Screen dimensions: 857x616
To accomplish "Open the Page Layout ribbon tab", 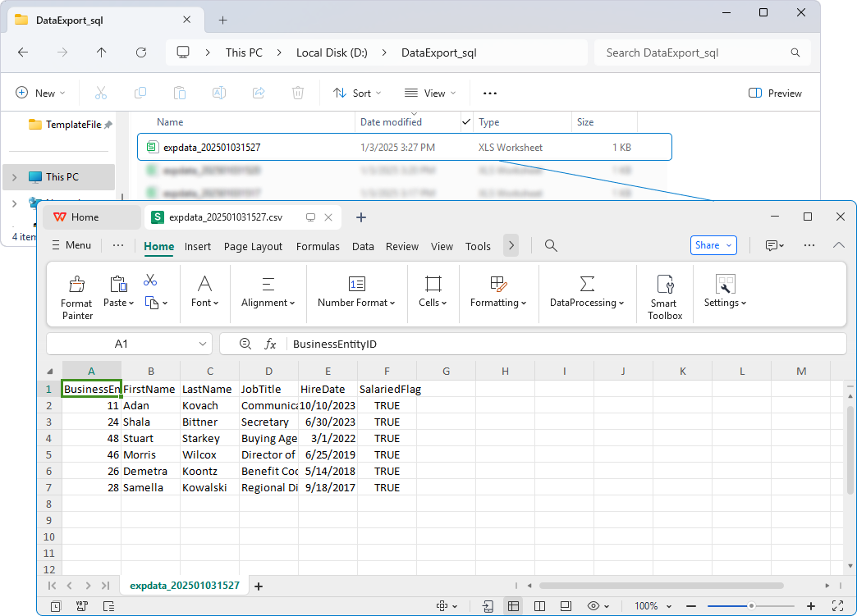I will click(x=253, y=246).
